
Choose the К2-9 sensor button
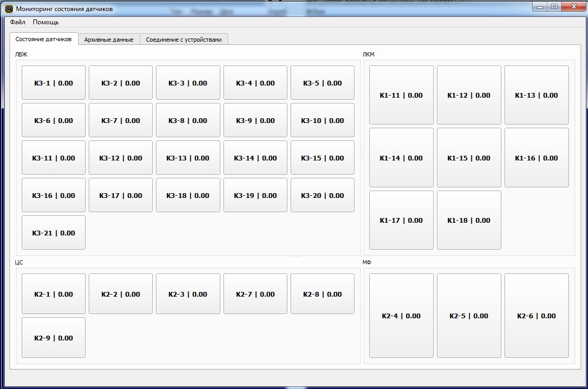pos(54,338)
